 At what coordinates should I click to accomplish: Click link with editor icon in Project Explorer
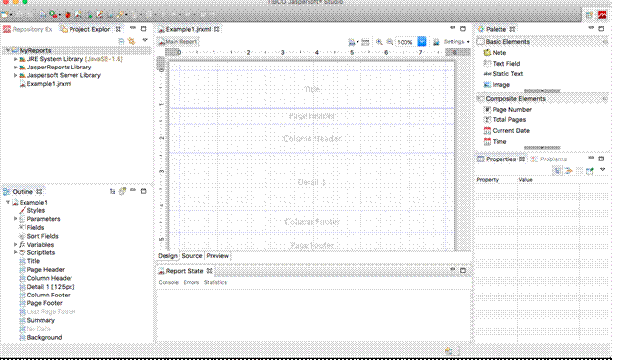pyautogui.click(x=131, y=41)
